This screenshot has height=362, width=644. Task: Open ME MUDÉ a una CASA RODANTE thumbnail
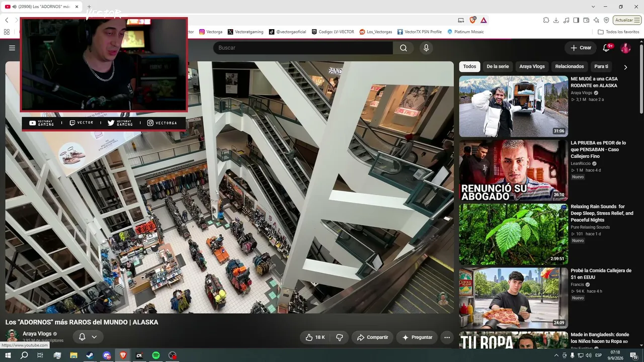pyautogui.click(x=514, y=106)
